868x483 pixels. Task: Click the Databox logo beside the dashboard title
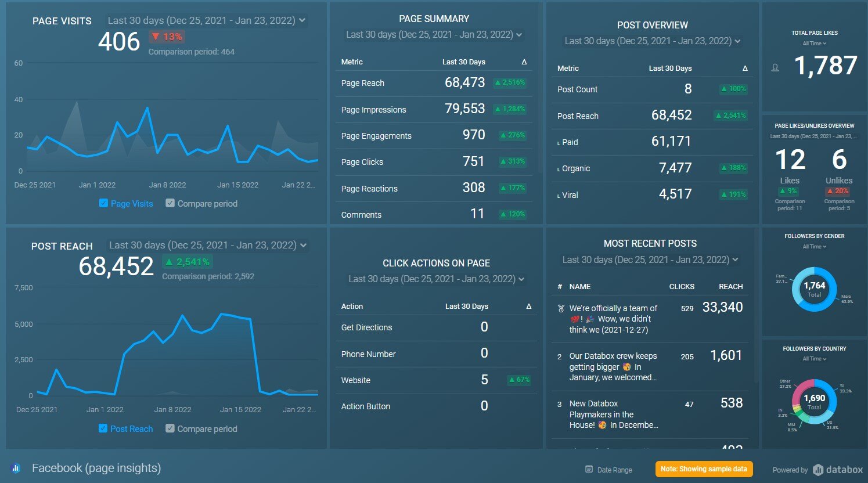pos(16,468)
